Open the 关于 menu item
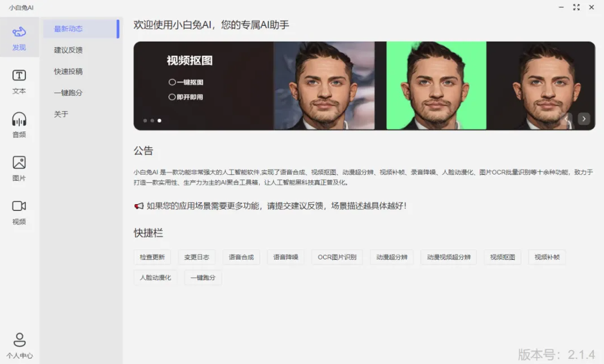604x364 pixels. click(x=61, y=114)
